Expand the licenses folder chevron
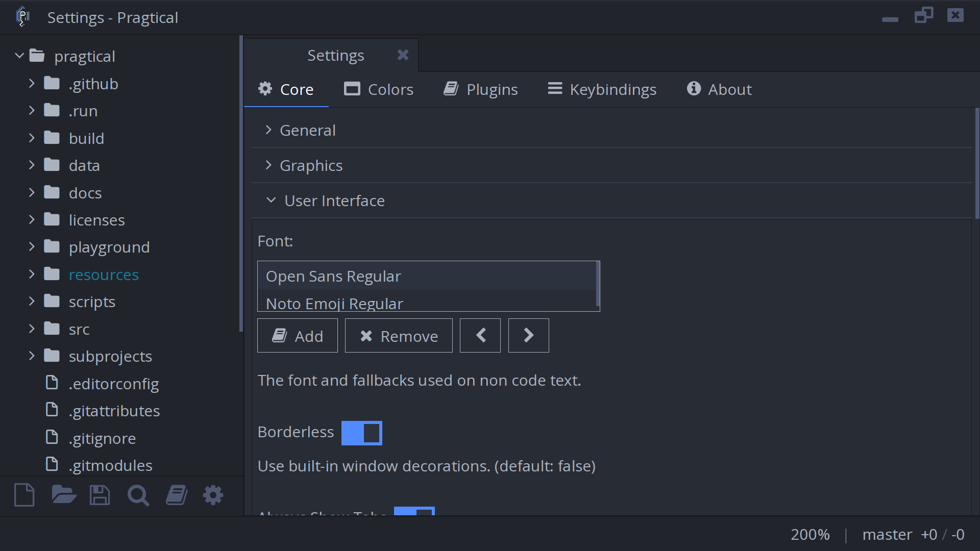Viewport: 980px width, 551px height. [x=32, y=219]
